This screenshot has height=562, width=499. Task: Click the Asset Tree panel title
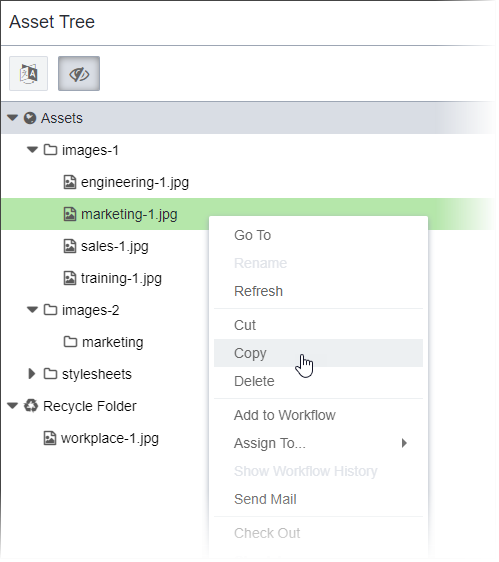tap(52, 22)
